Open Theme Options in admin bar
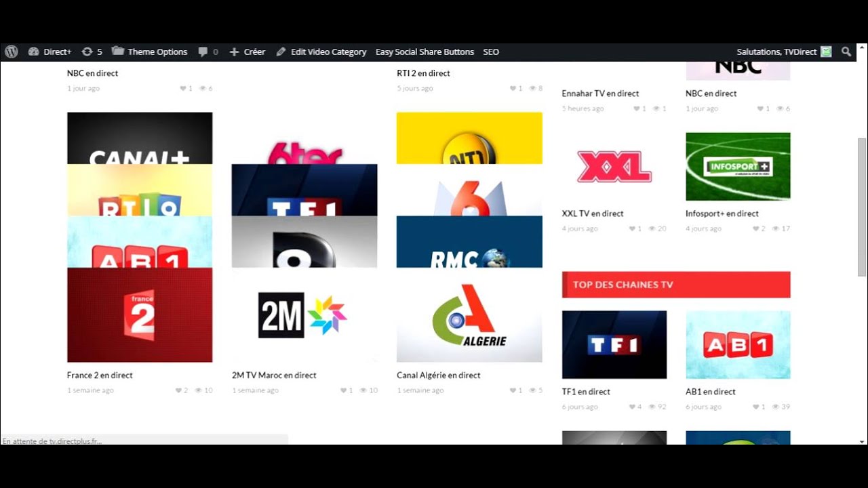 149,52
